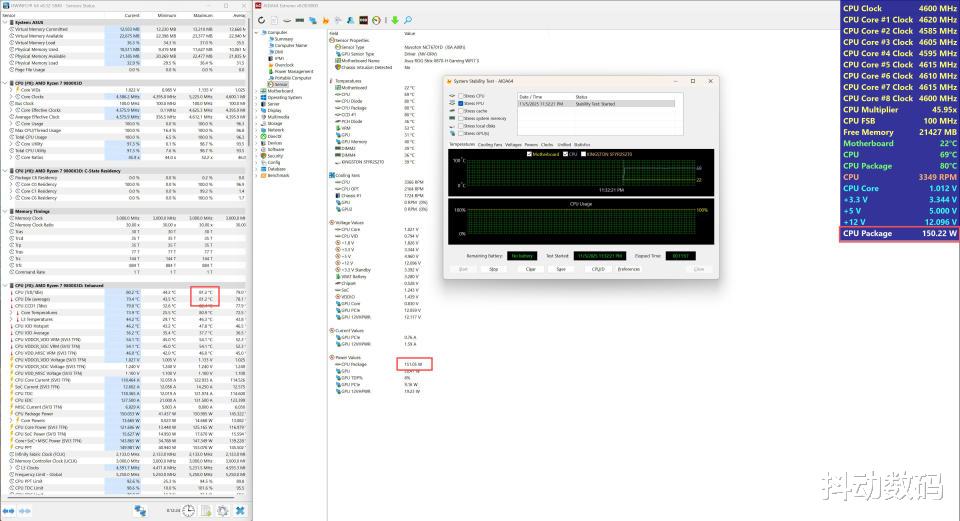Click HWiNFO settings gear icon
960x521 pixels.
220,511
